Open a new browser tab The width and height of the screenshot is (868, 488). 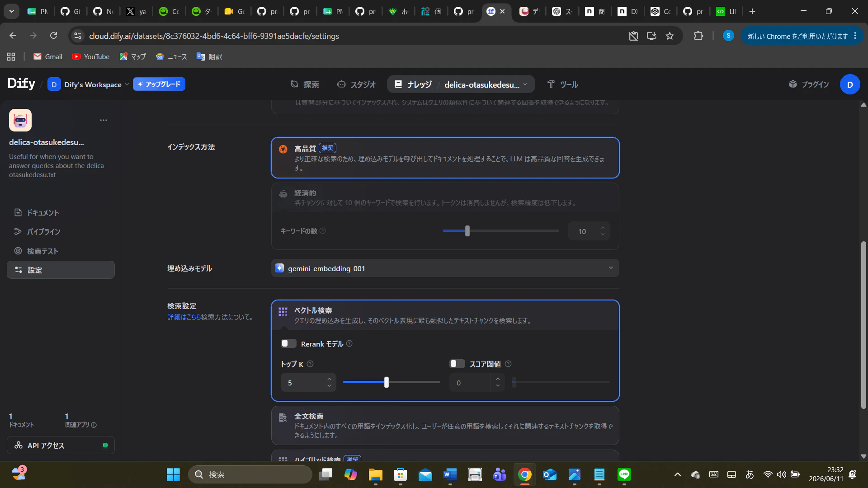(752, 11)
